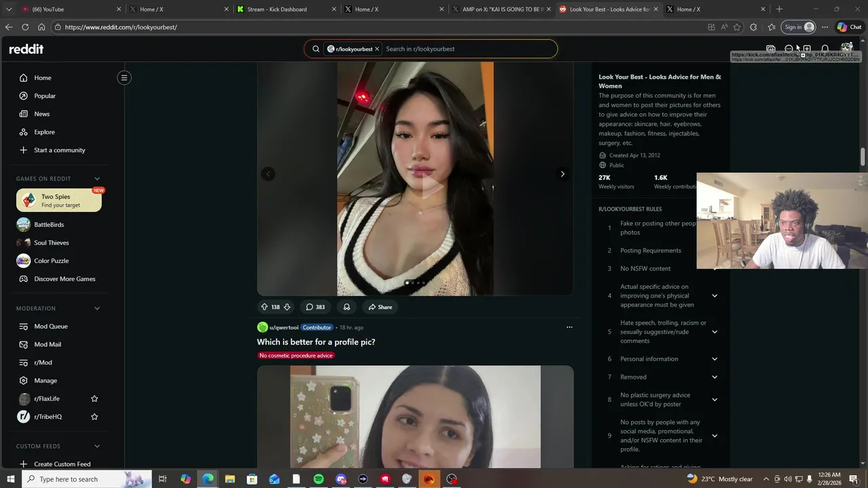Viewport: 868px width, 488px height.
Task: Upvote the post with 138 votes
Action: tap(264, 307)
